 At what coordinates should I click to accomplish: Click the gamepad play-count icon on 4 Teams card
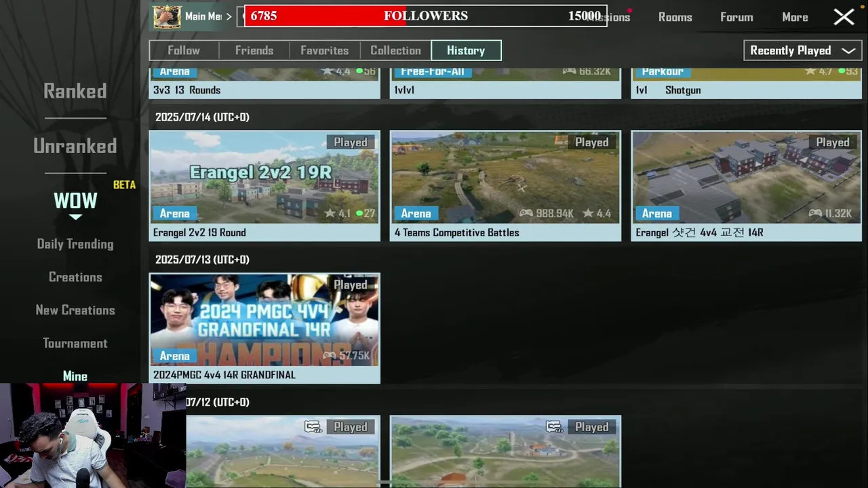[x=526, y=213]
